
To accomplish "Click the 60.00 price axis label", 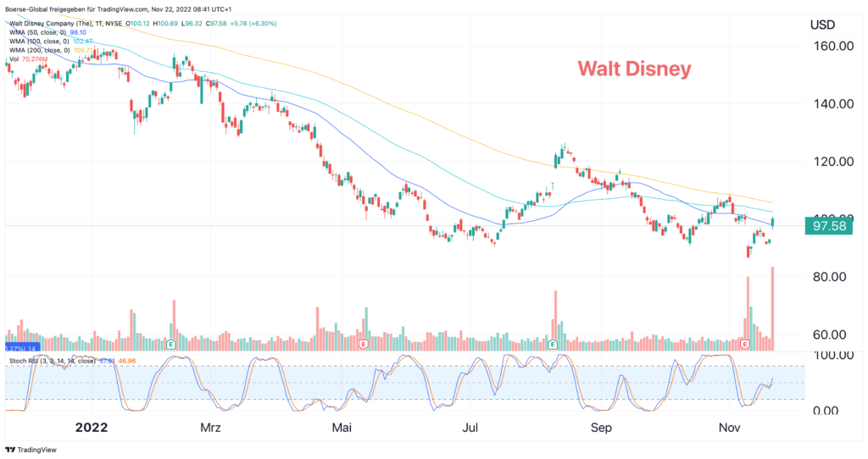I will 829,335.
